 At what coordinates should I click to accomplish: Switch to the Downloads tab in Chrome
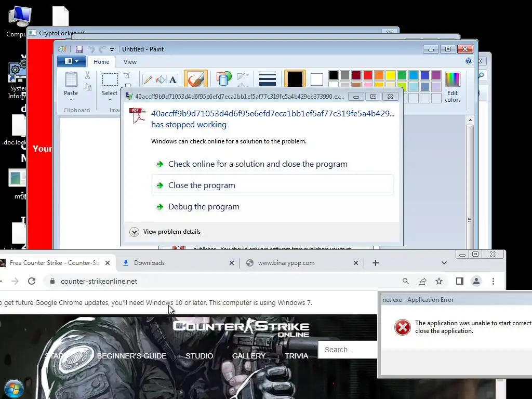[178, 262]
